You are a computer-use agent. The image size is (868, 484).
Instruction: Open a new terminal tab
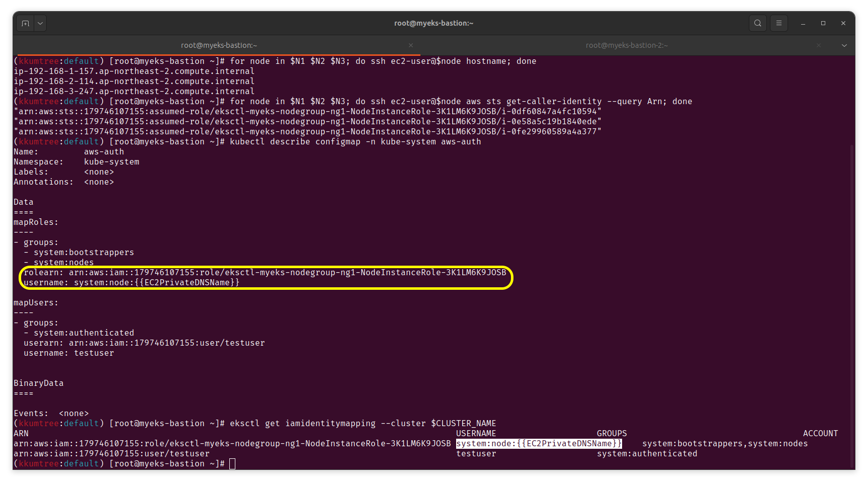coord(25,23)
